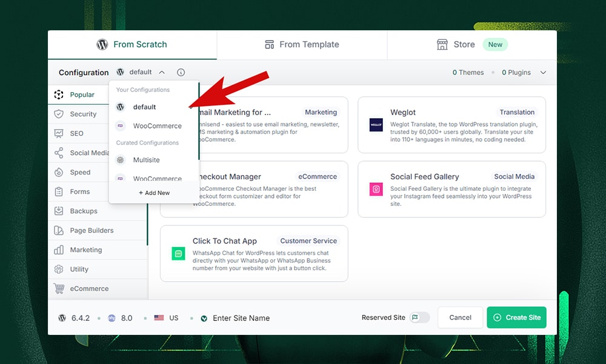Choose the US flag region icon
Screen dimensions: 606x364
(159, 318)
